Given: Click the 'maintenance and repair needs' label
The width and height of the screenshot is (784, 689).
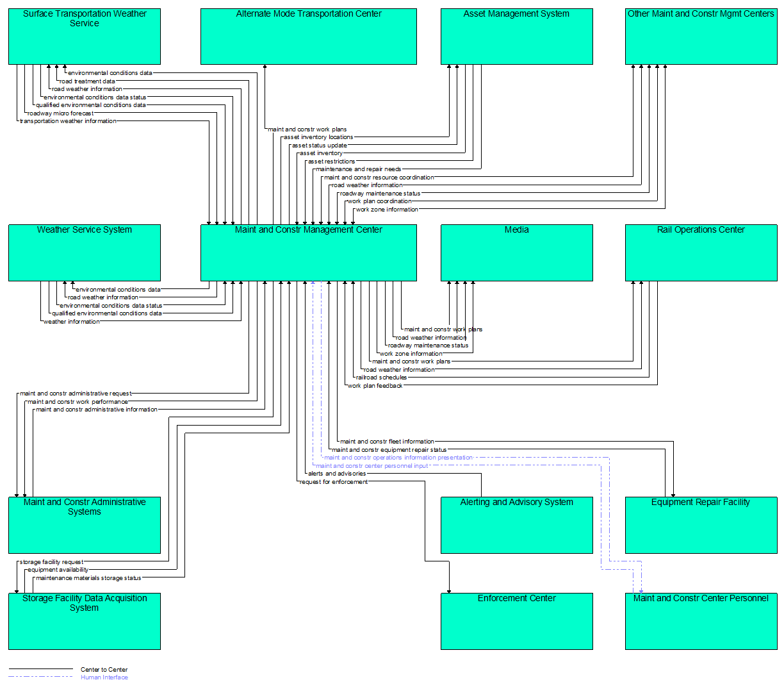Looking at the screenshot, I should pyautogui.click(x=359, y=169).
